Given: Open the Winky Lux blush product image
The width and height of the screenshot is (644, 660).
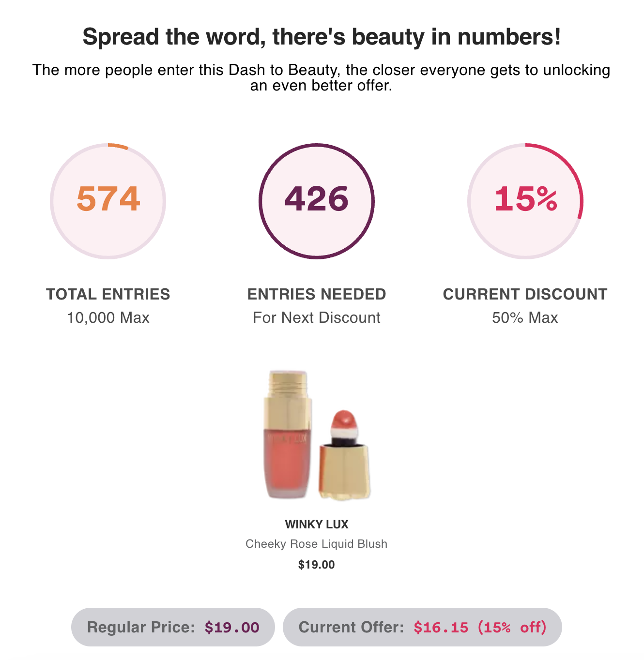Looking at the screenshot, I should pyautogui.click(x=317, y=435).
